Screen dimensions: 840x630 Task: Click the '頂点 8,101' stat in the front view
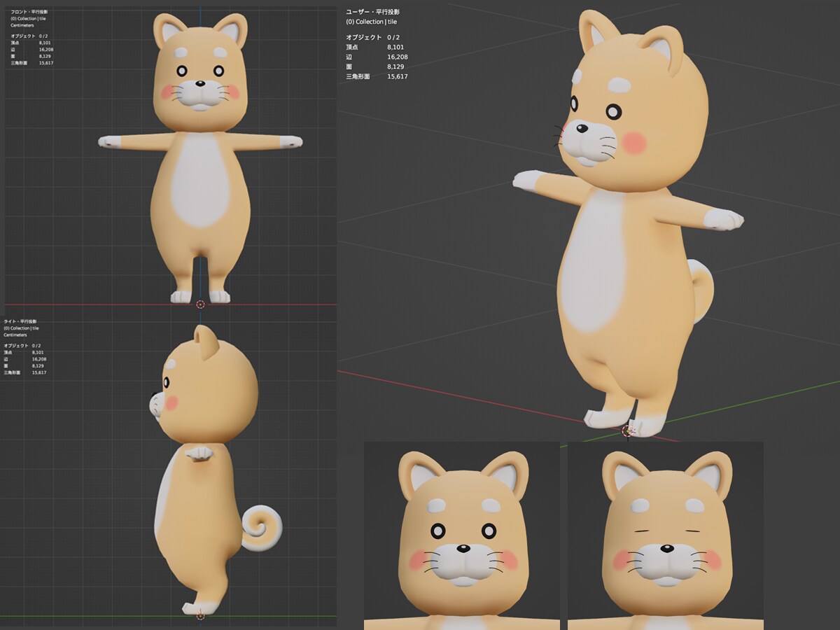point(31,43)
